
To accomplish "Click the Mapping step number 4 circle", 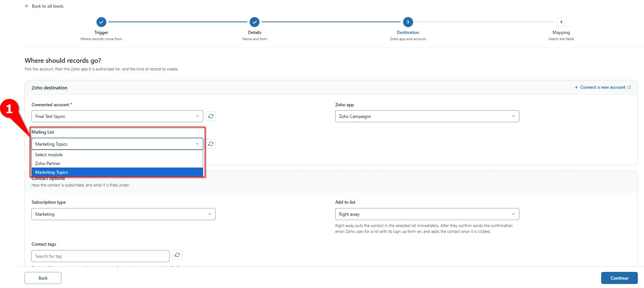I will pos(561,22).
